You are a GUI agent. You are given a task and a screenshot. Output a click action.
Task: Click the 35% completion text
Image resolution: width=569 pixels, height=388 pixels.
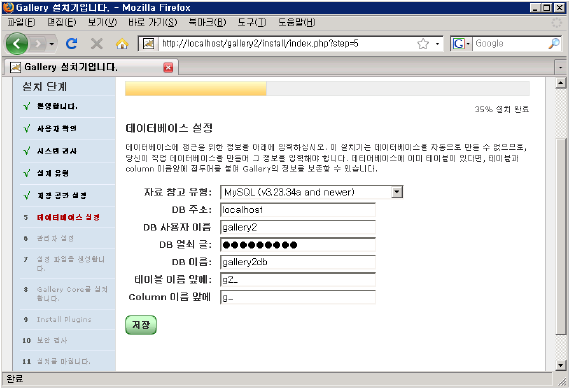502,109
